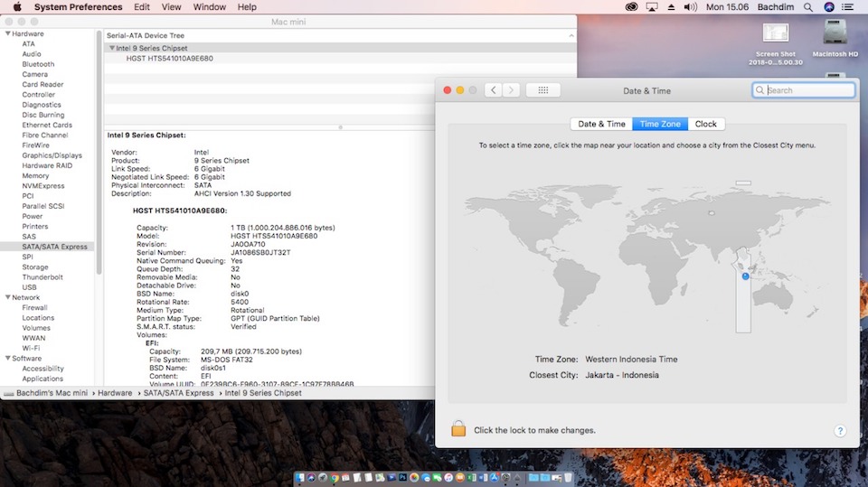The height and width of the screenshot is (487, 868).
Task: Select Applications under Software
Action: click(x=42, y=379)
